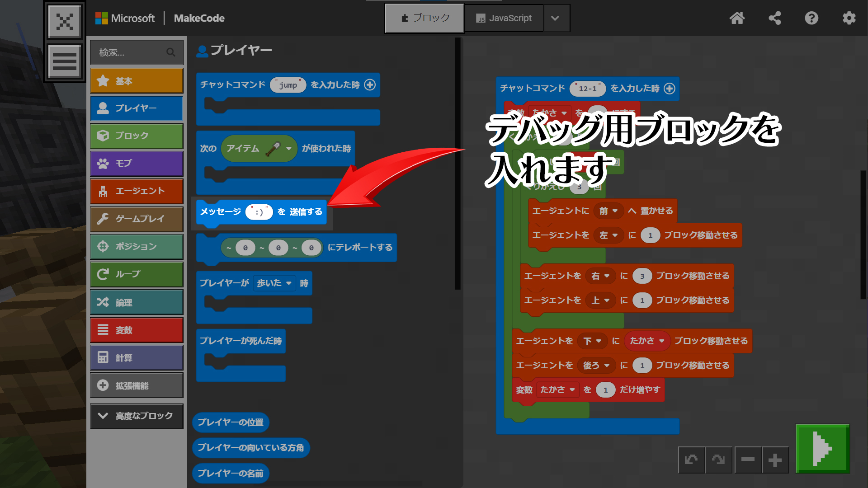This screenshot has height=488, width=868.
Task: Close the editor with X icon
Action: (x=65, y=21)
